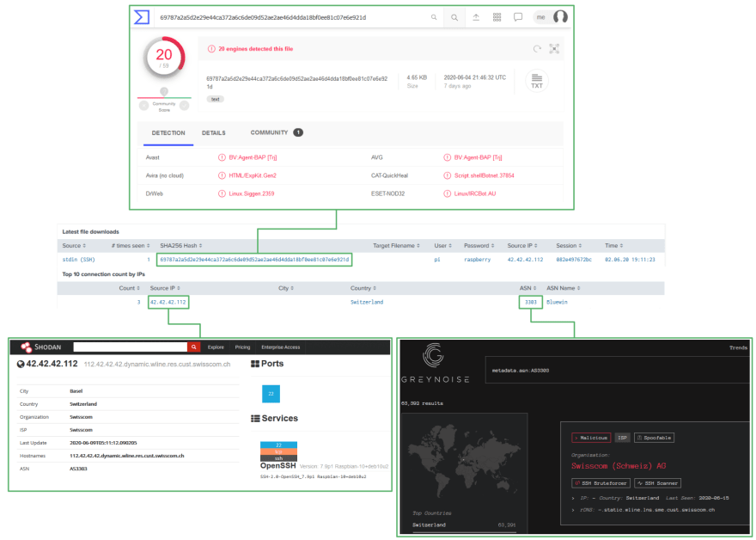Click the positive community score vote icon
The height and width of the screenshot is (540, 756).
coord(184,106)
